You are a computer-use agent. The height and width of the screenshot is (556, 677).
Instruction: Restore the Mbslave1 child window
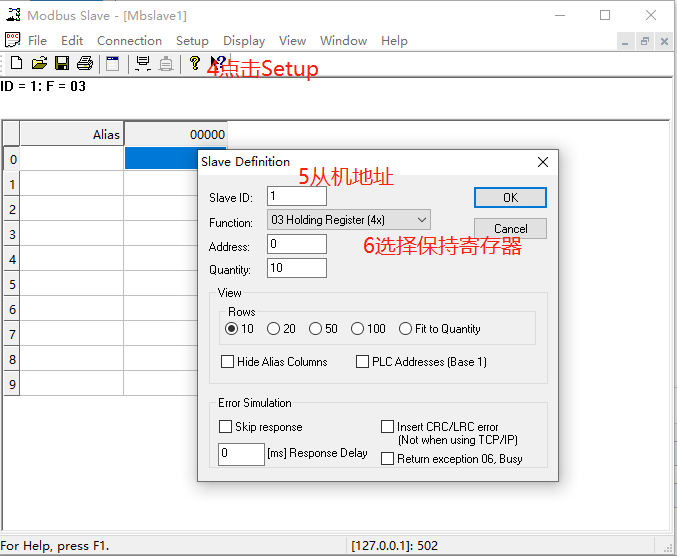[x=645, y=42]
